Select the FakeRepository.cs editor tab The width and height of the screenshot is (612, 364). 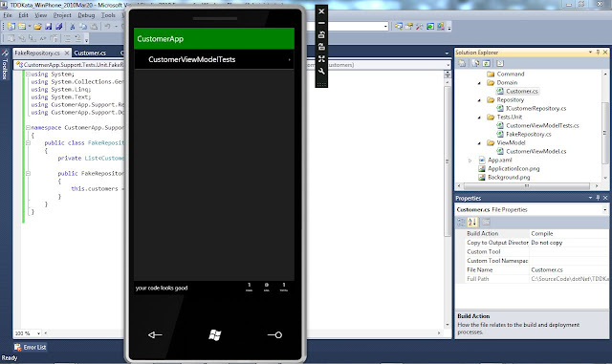(x=37, y=53)
